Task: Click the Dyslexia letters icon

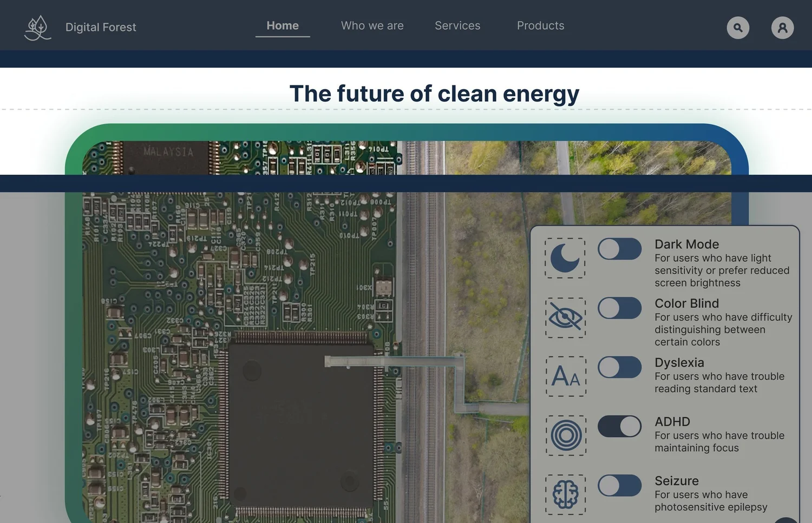Action: pyautogui.click(x=565, y=376)
